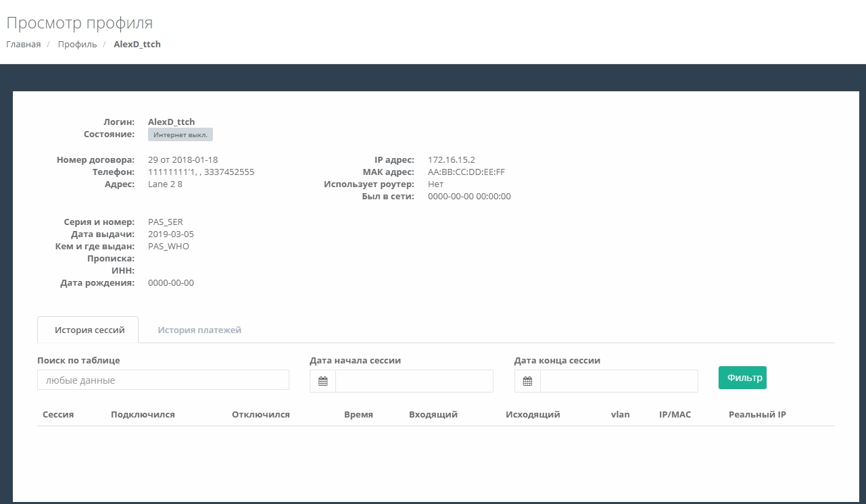Click the Отключился column header

[x=260, y=415]
